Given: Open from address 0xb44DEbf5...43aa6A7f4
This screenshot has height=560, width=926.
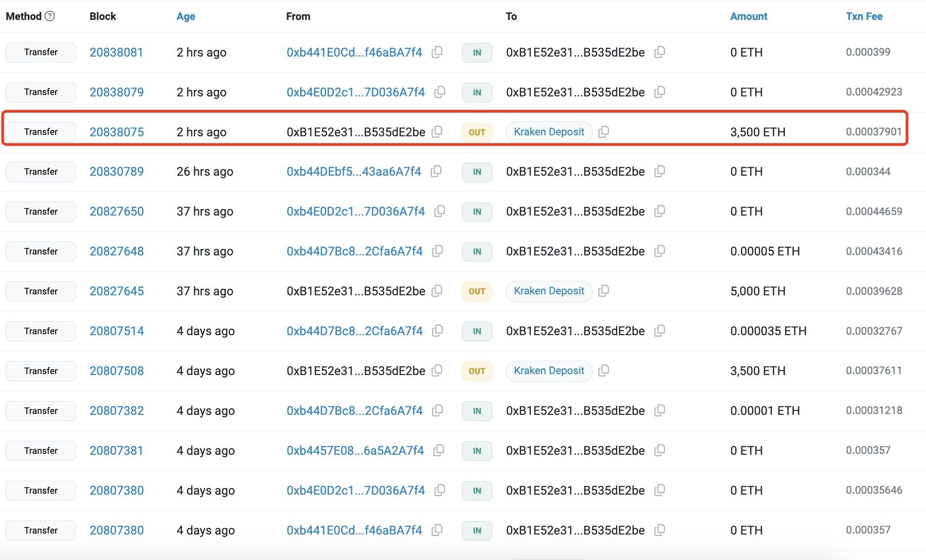Looking at the screenshot, I should click(354, 172).
